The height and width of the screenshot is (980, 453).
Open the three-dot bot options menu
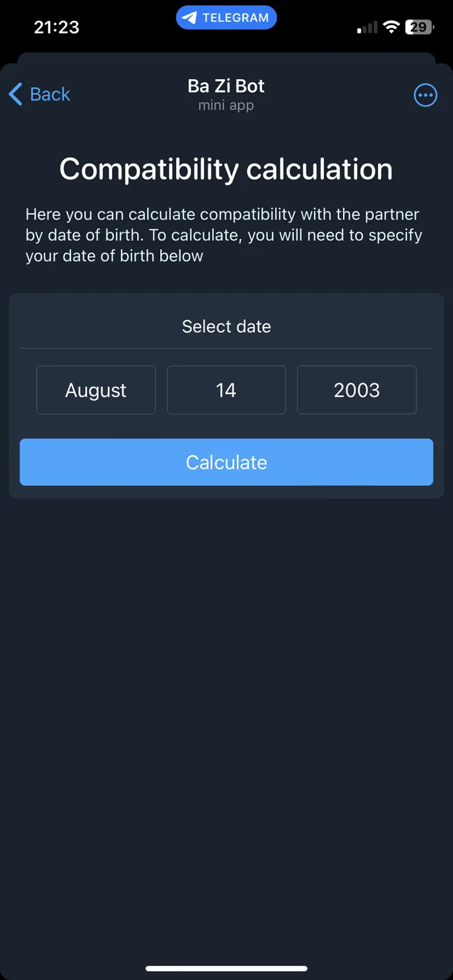pos(425,95)
